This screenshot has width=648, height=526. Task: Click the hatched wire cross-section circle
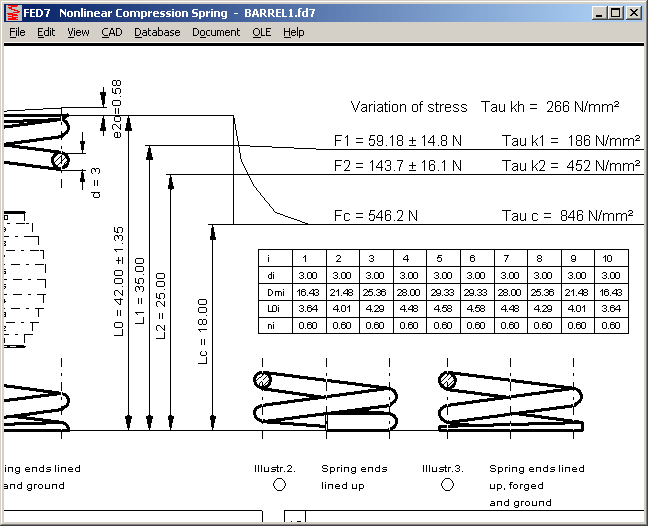61,160
